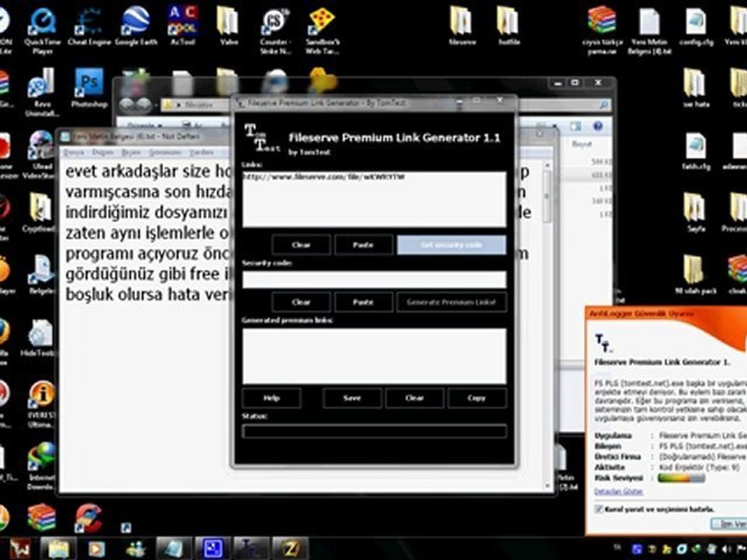This screenshot has width=747, height=560.
Task: Open Windows Explorer taskbar button
Action: pyautogui.click(x=58, y=548)
